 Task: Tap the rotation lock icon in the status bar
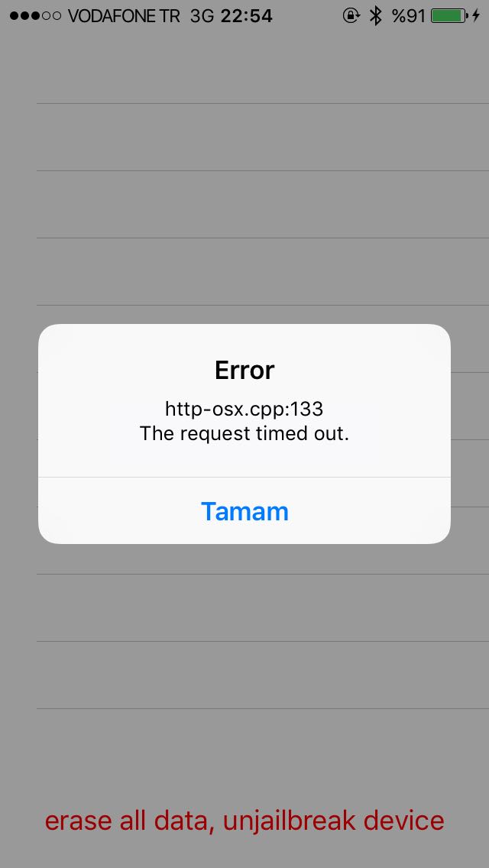click(351, 15)
